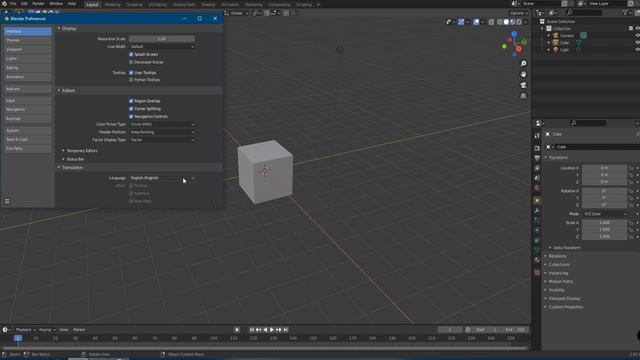This screenshot has height=360, width=640.
Task: Open Viewport section in Preferences
Action: point(28,49)
